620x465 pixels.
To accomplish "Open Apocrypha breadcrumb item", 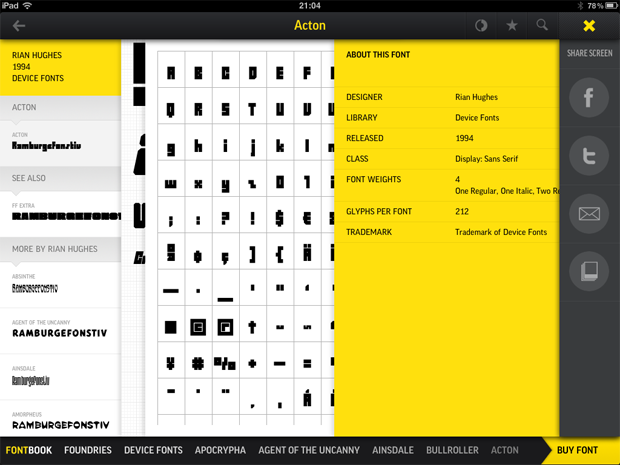I will (x=220, y=450).
